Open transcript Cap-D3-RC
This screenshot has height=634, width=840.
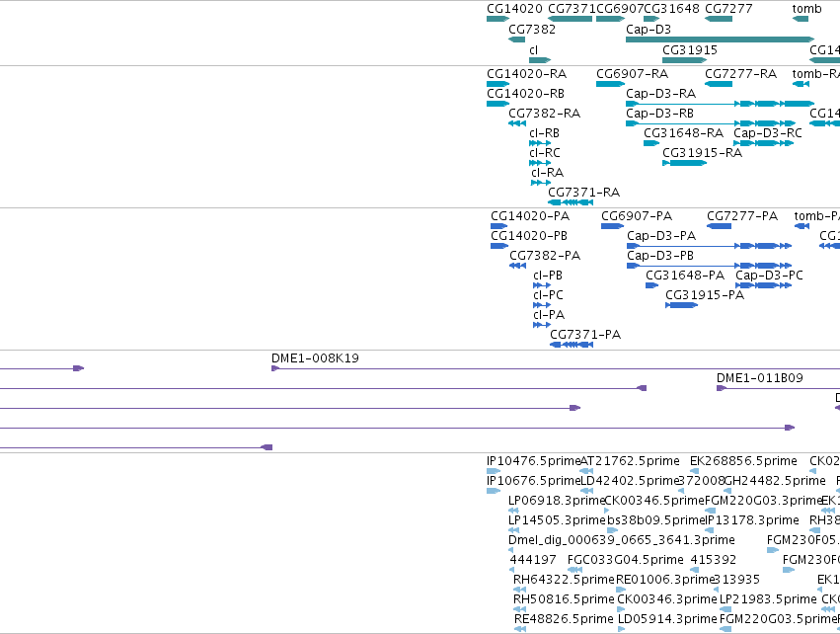[x=768, y=133]
